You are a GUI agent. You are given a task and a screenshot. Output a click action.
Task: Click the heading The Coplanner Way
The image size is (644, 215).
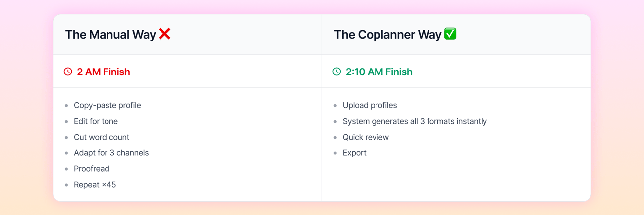387,35
